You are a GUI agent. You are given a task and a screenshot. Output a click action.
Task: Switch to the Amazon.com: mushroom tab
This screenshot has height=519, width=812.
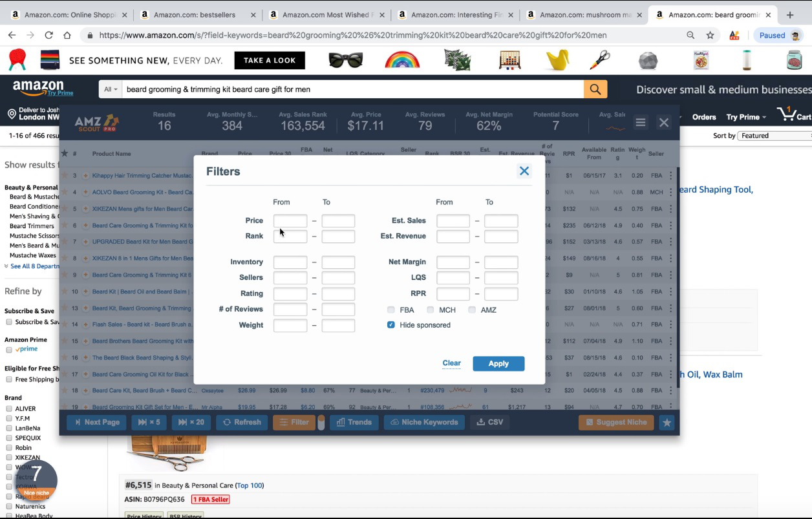583,15
